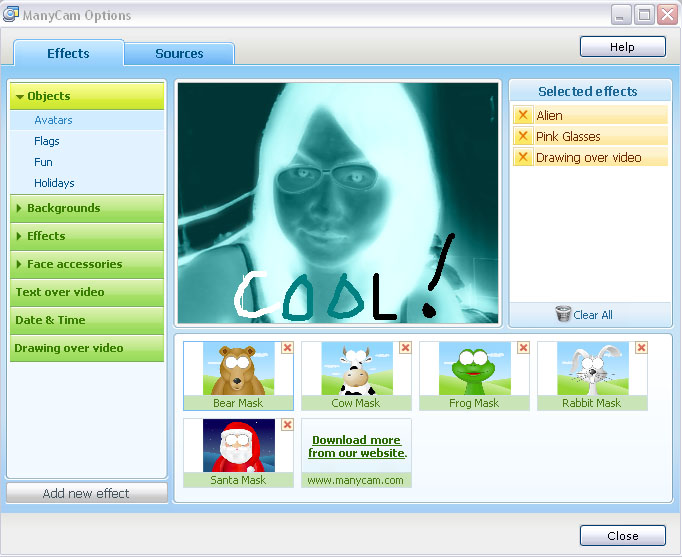Click the ManyCam app icon in title bar
The height and width of the screenshot is (557, 682).
[10, 14]
